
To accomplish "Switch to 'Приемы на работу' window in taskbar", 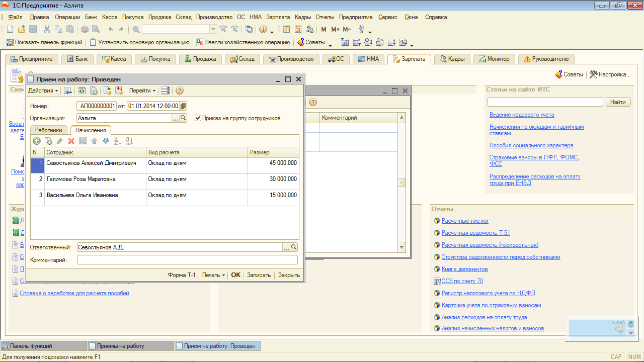I will pos(130,346).
